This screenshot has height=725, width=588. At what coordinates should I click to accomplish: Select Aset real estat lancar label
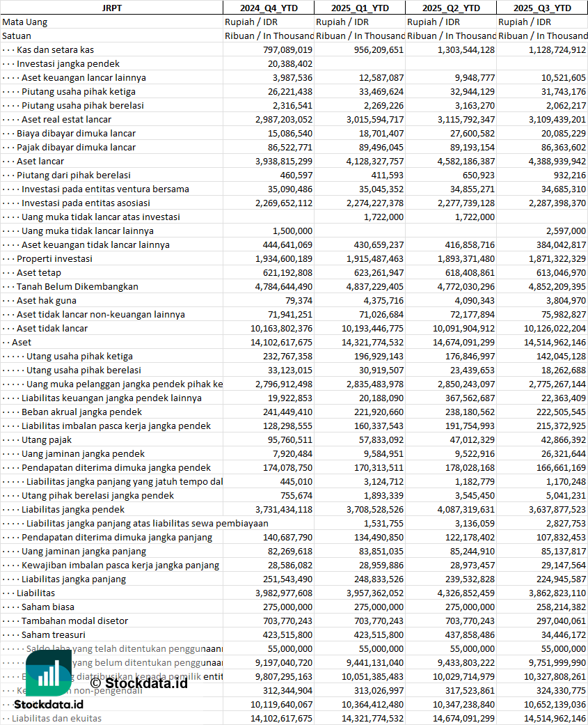67,119
